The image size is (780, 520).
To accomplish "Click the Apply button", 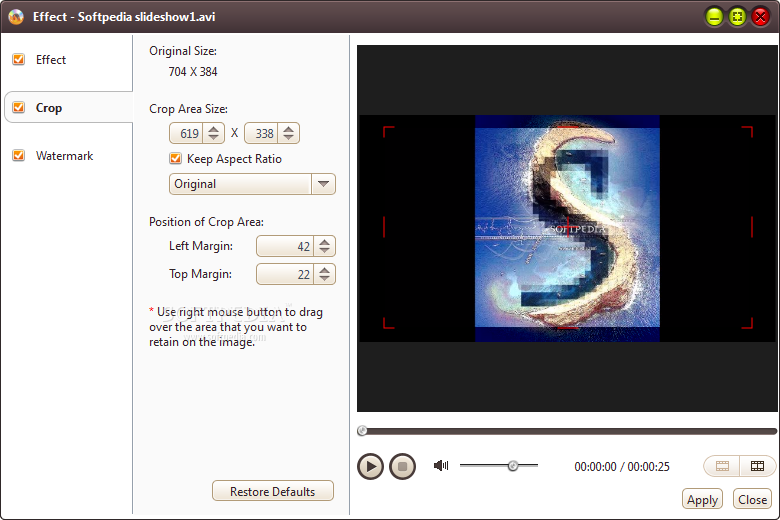I will (702, 500).
